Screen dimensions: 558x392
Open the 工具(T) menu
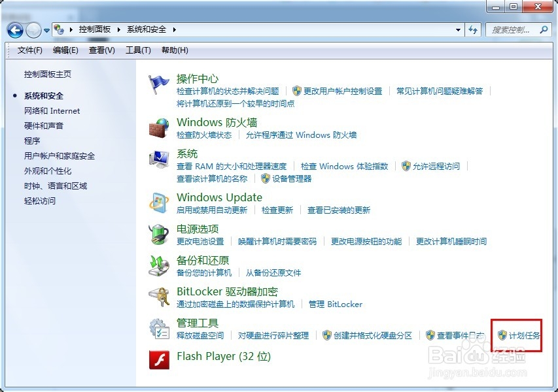tap(138, 50)
